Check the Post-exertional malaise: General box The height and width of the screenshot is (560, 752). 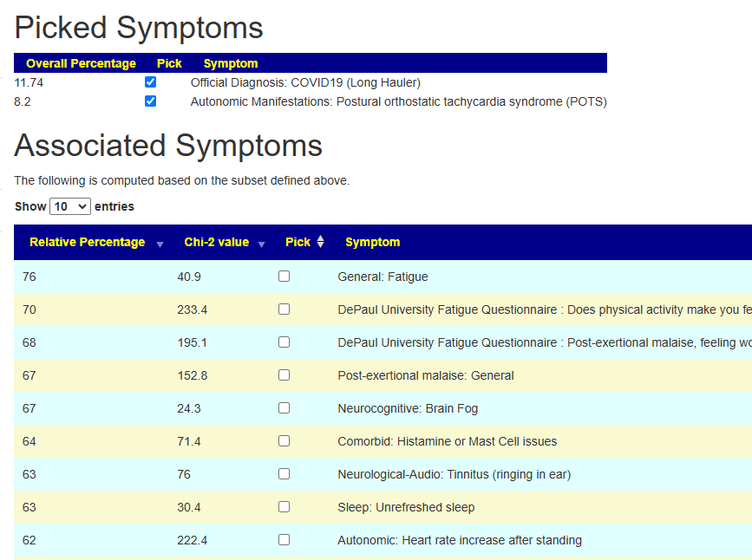point(284,375)
